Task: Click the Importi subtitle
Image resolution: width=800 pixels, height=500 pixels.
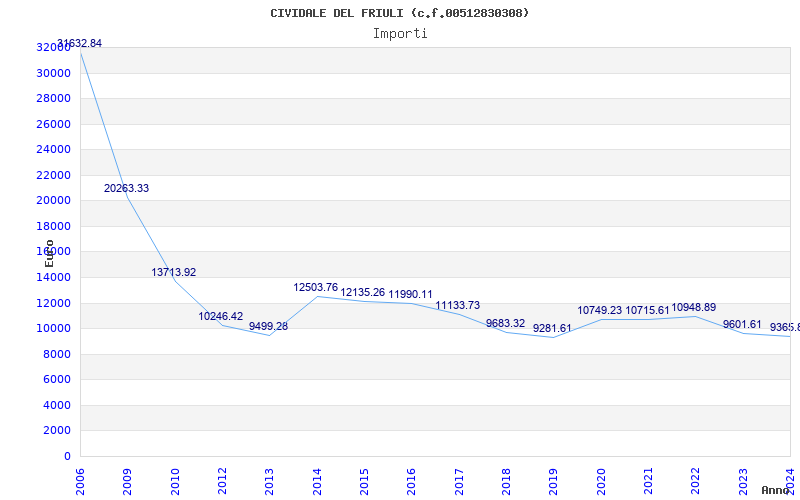Action: click(x=400, y=34)
